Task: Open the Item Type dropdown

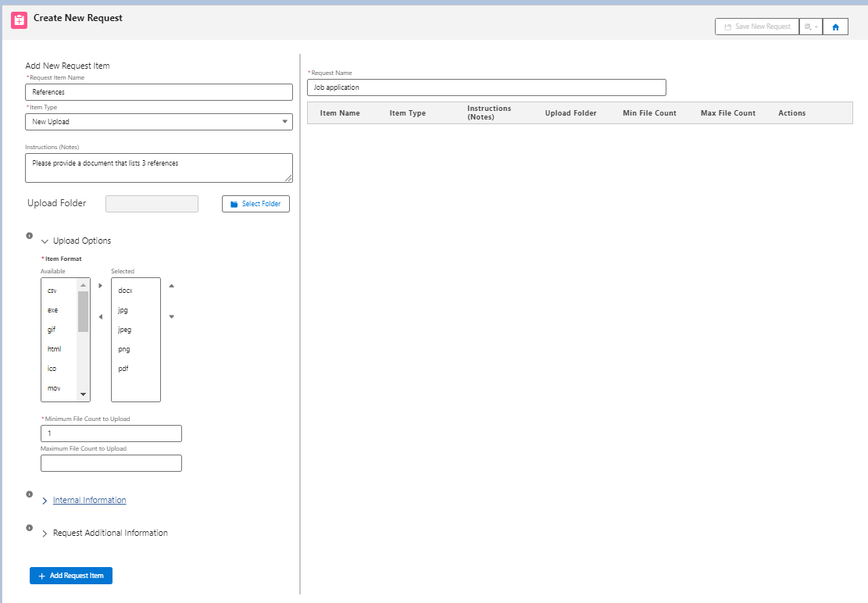Action: (159, 122)
